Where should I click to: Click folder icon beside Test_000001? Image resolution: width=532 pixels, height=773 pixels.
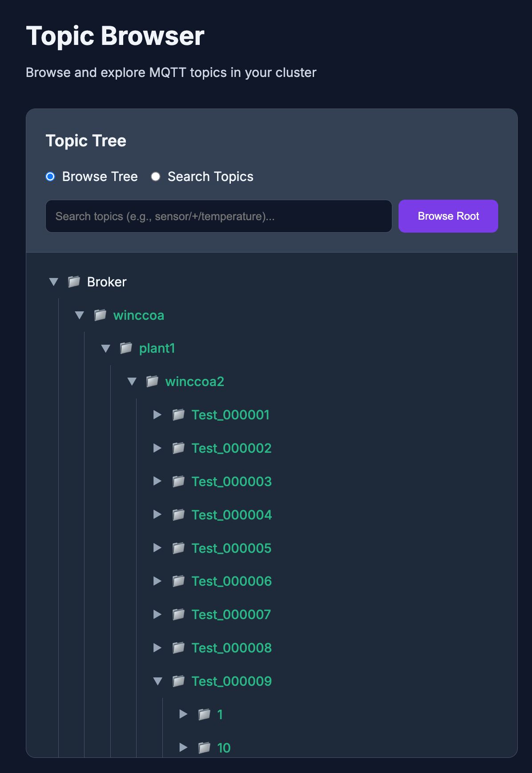tap(178, 415)
